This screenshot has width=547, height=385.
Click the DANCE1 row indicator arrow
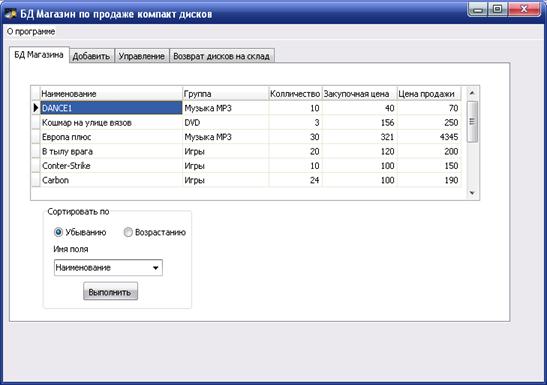[36, 108]
